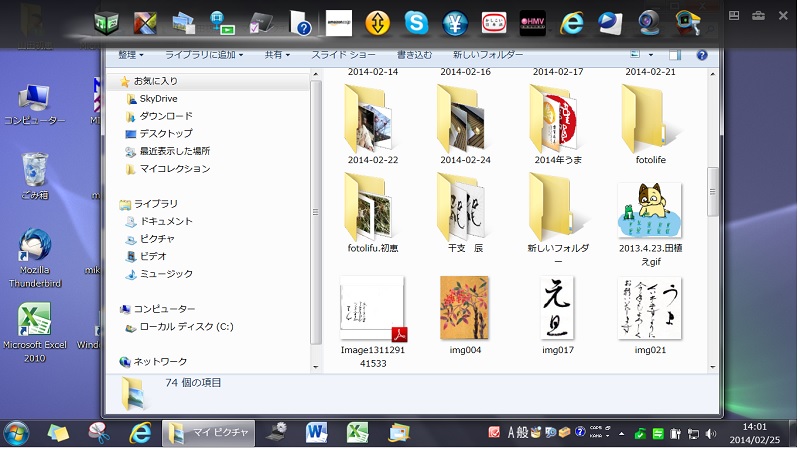Open Microsoft Excel 2010 desktop shortcut
The height and width of the screenshot is (449, 800).
coord(35,333)
